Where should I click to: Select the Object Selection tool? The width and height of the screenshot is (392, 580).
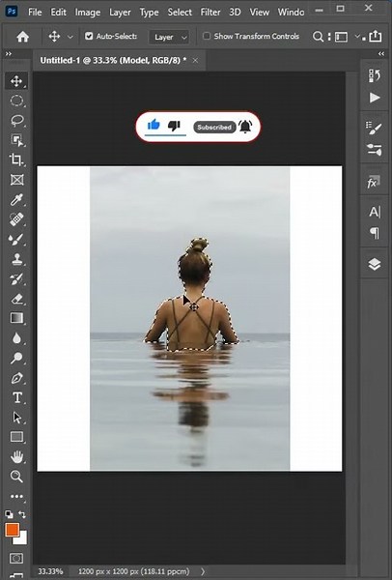pos(16,140)
